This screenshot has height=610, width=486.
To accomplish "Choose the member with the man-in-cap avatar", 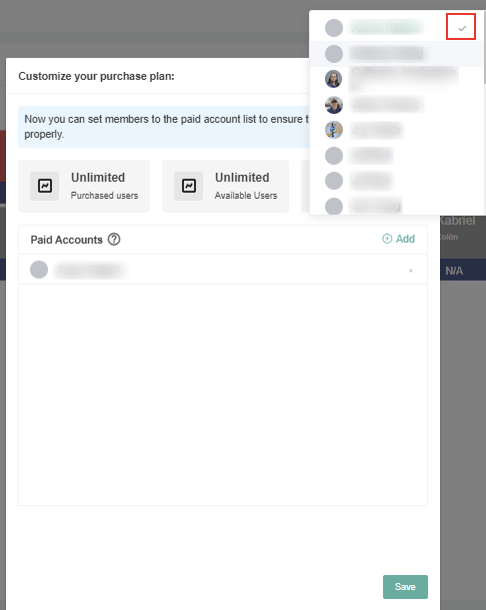I will pos(397,105).
